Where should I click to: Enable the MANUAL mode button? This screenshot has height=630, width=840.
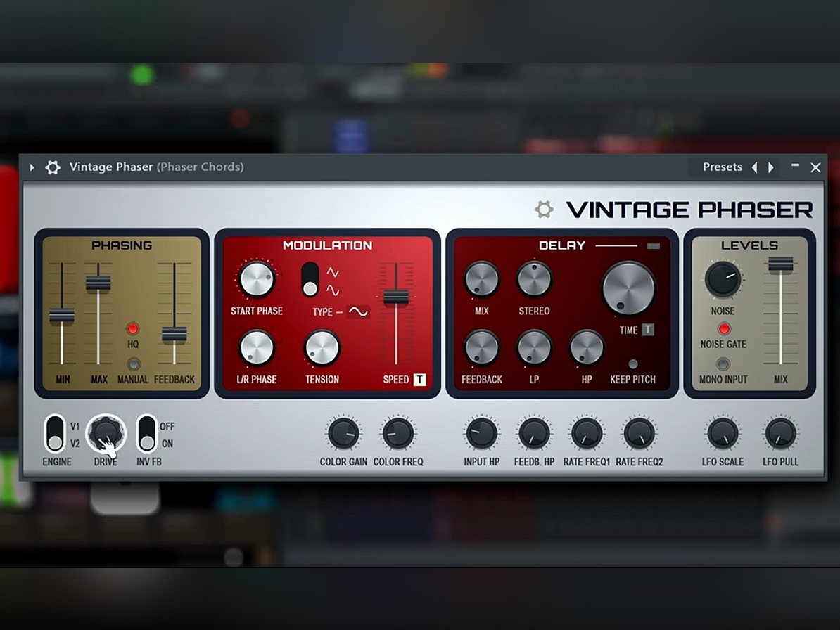point(134,364)
